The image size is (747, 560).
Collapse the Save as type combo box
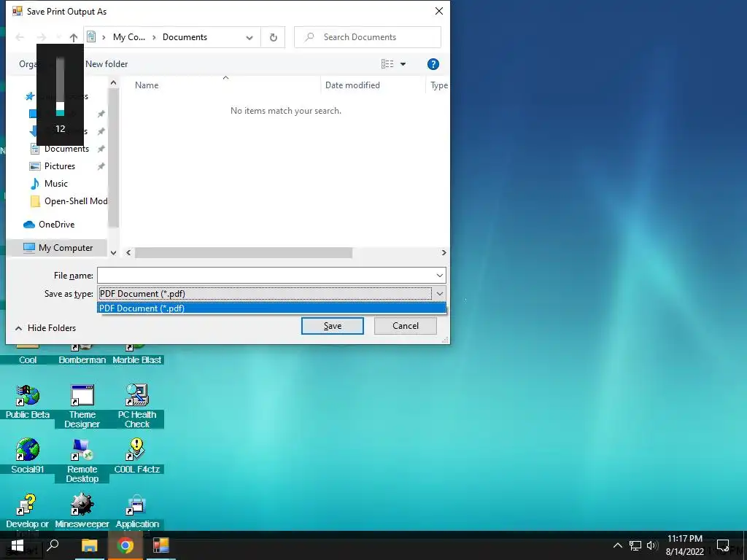pos(439,294)
